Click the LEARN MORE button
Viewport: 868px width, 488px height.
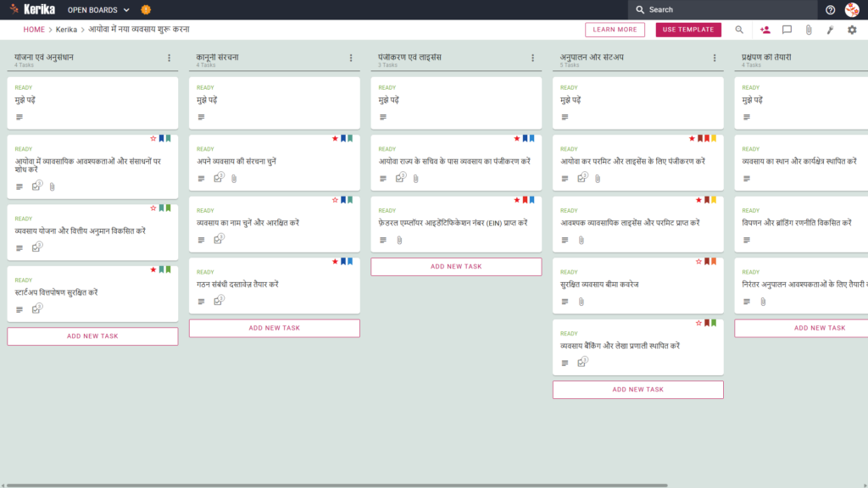click(x=615, y=30)
